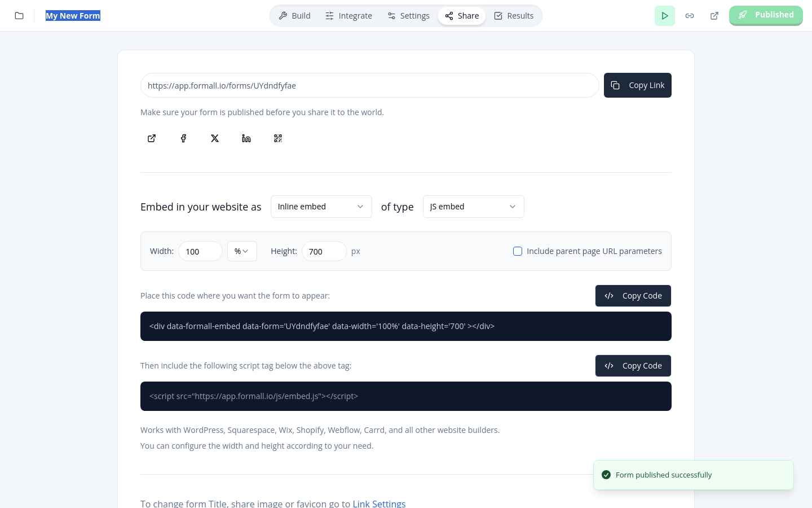Open form link via external share icon
Screen dimensions: 812x508
(152, 138)
